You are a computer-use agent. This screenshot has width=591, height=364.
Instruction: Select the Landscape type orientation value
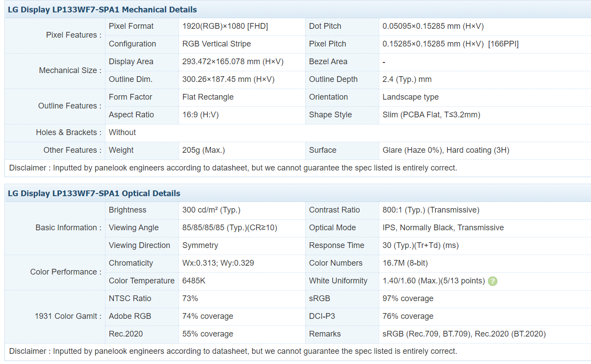[410, 97]
